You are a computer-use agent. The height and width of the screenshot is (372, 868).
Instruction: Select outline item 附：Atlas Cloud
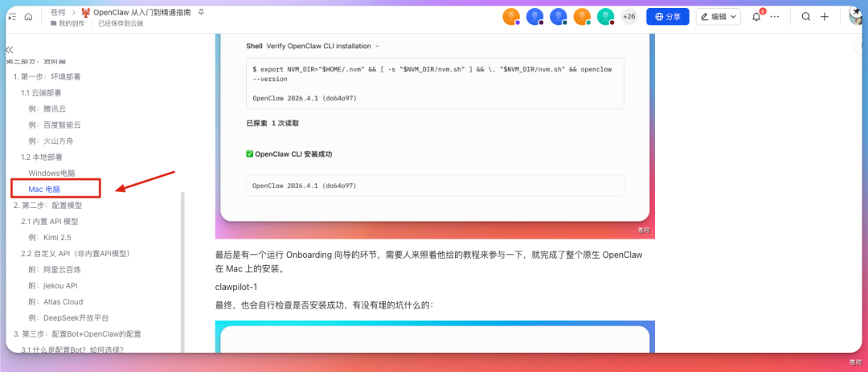click(55, 301)
